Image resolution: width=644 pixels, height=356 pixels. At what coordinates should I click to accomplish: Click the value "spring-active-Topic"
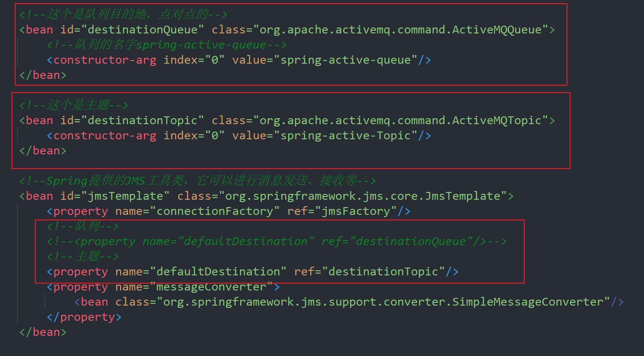(x=345, y=136)
